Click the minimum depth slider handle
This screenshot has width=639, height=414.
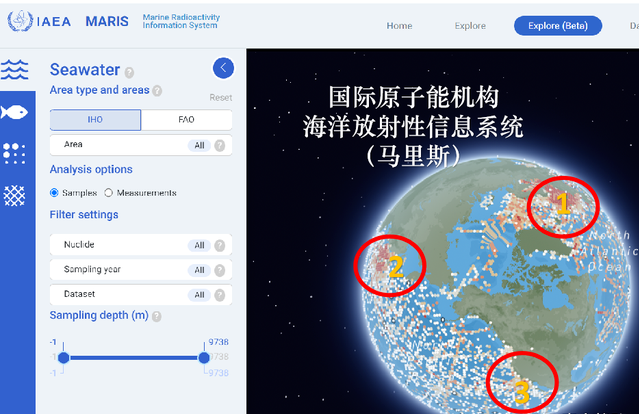(64, 358)
